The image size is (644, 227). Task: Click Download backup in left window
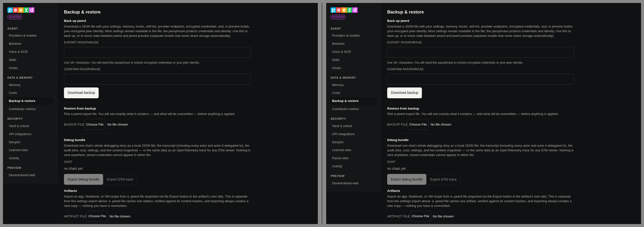tap(81, 93)
